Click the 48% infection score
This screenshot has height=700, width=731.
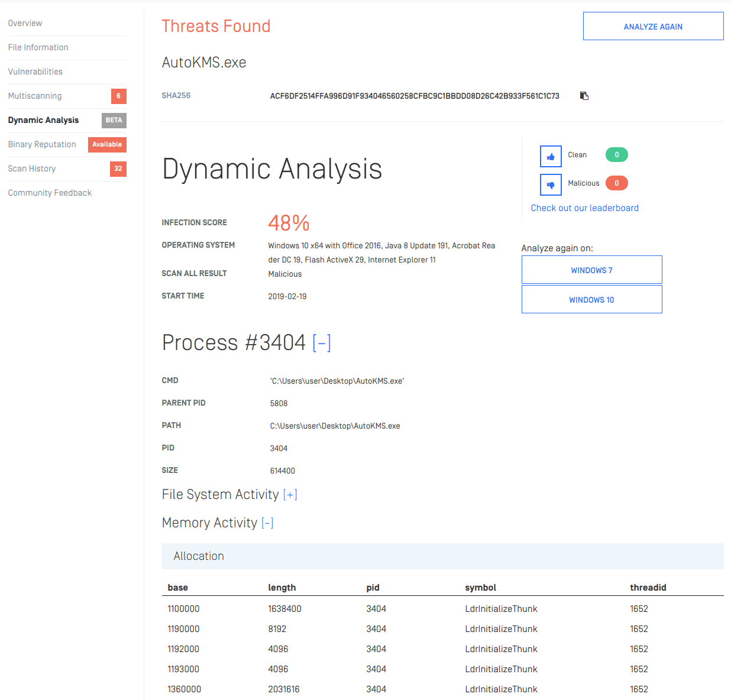click(289, 223)
